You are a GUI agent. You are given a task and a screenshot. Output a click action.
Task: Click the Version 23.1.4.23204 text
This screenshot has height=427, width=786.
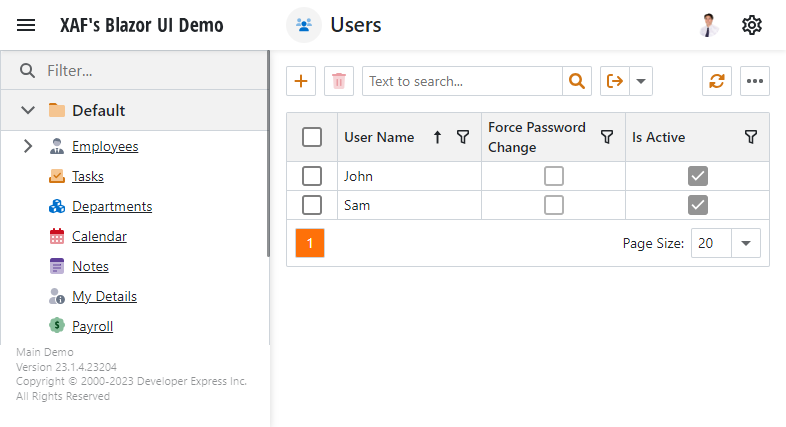[66, 367]
